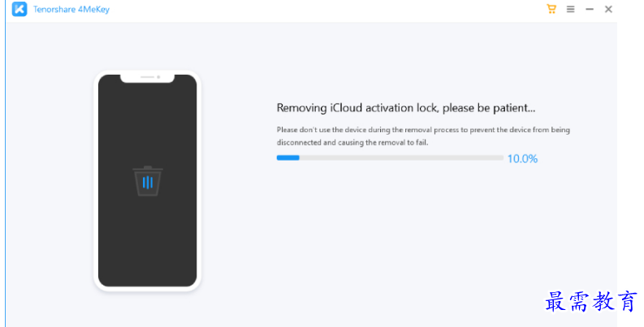The width and height of the screenshot is (644, 327).
Task: Click the trash can lid handle
Action: point(148,167)
